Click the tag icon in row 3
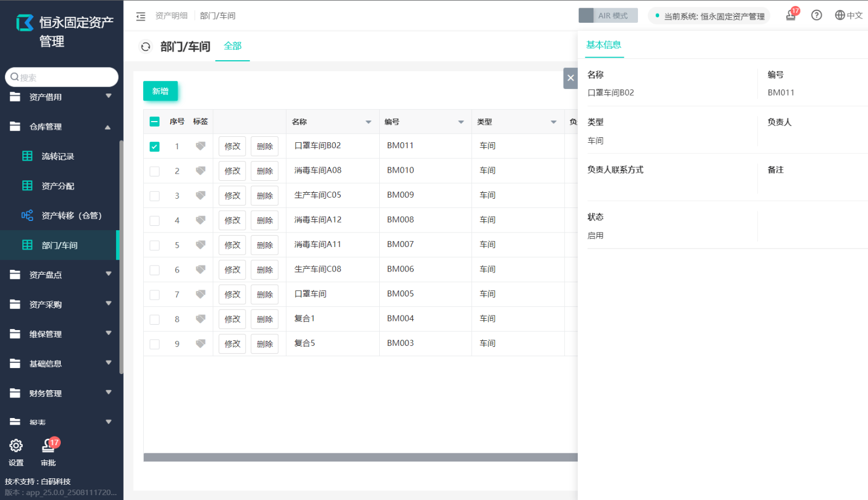 201,195
